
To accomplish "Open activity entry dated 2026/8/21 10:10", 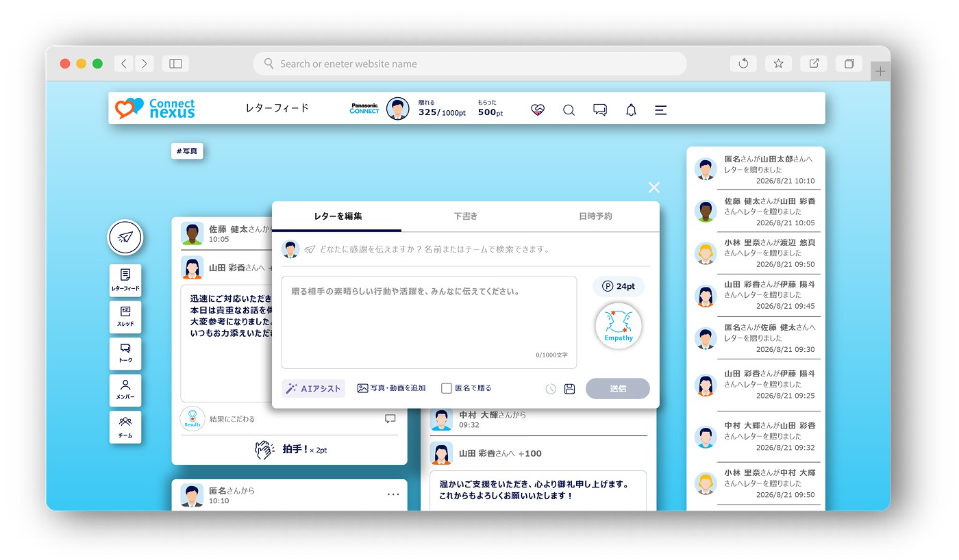I will (x=756, y=170).
